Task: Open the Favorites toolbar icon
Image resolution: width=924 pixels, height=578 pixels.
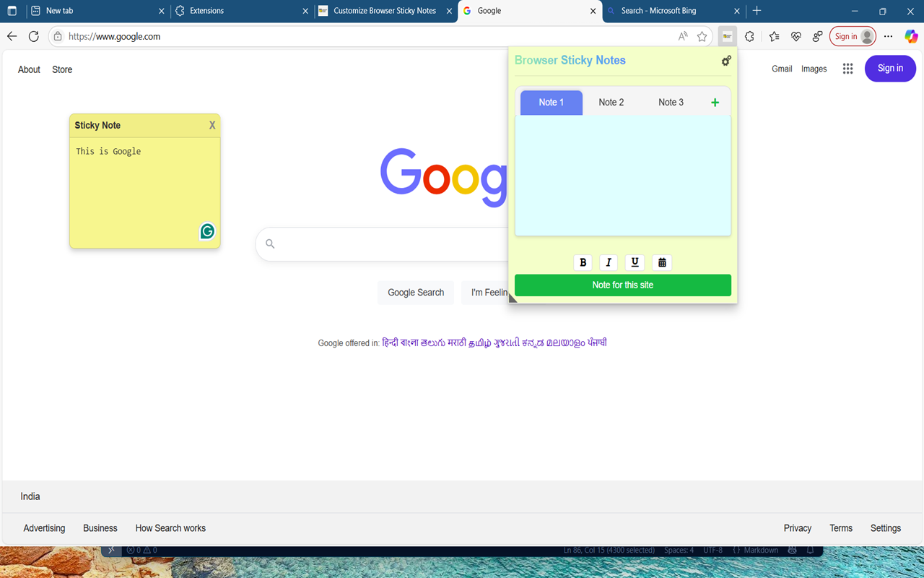Action: [774, 36]
